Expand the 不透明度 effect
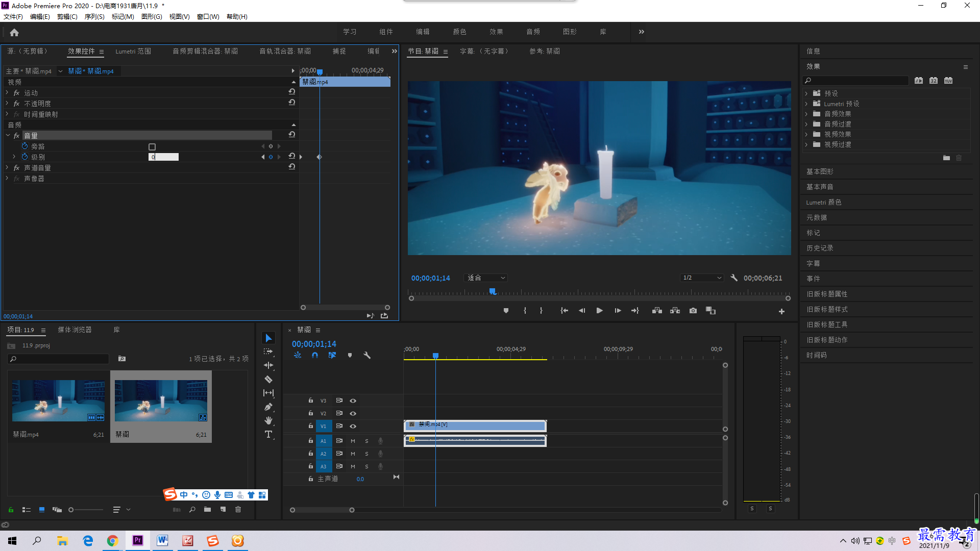The image size is (980, 551). click(7, 104)
